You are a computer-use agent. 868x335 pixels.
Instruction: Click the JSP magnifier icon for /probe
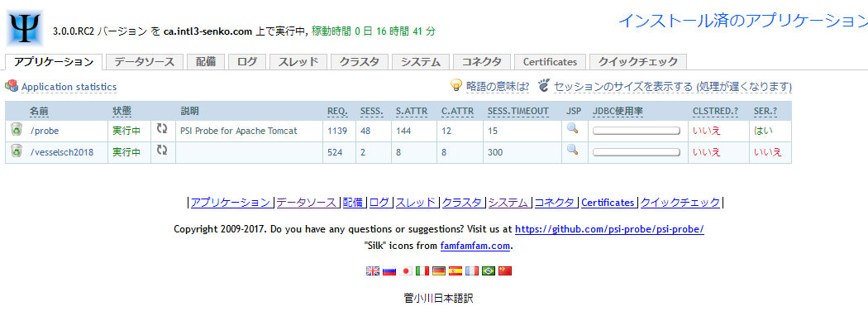coord(571,129)
